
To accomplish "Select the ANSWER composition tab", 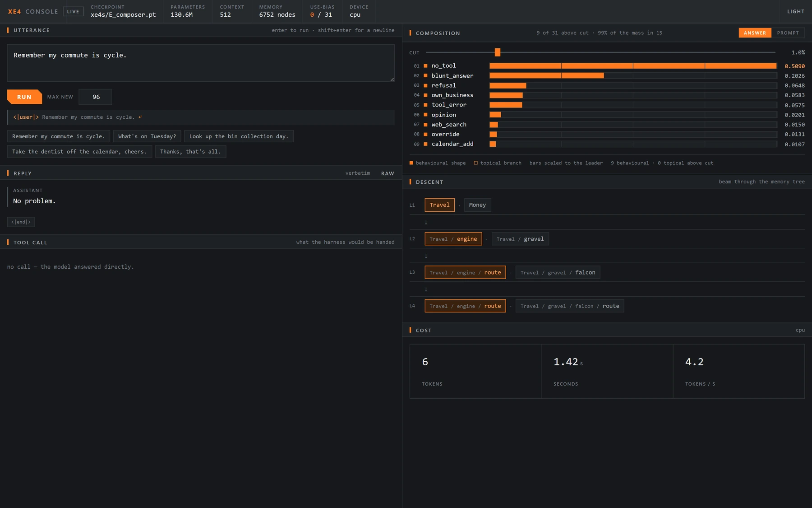I will (x=755, y=33).
